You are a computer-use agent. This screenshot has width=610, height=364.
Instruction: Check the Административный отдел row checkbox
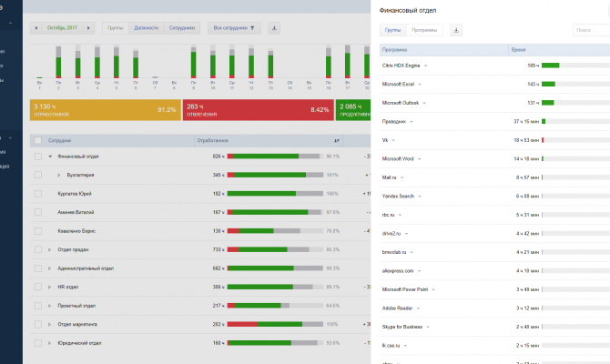[37, 268]
